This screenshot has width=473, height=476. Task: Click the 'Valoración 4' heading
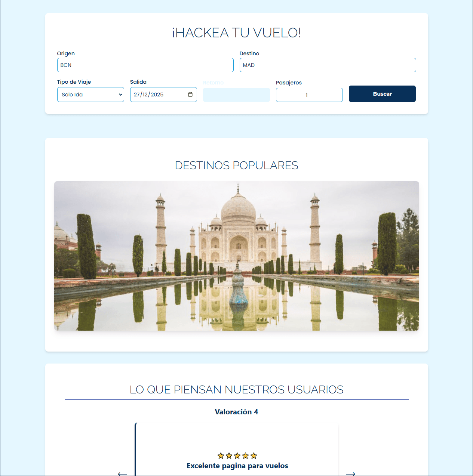point(236,412)
